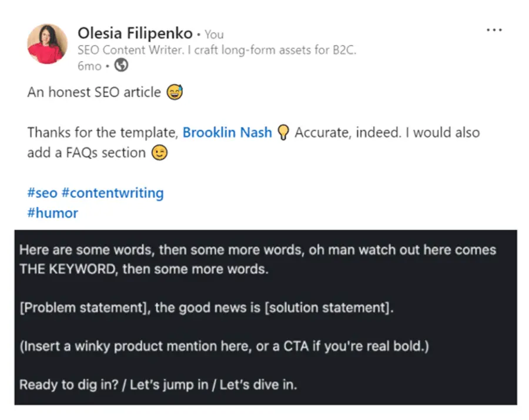Select the Olesia Filipenko author name
529x420 pixels.
tap(135, 33)
